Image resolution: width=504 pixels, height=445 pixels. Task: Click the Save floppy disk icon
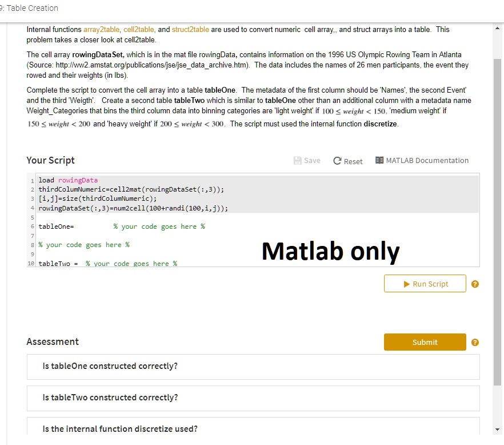click(297, 160)
